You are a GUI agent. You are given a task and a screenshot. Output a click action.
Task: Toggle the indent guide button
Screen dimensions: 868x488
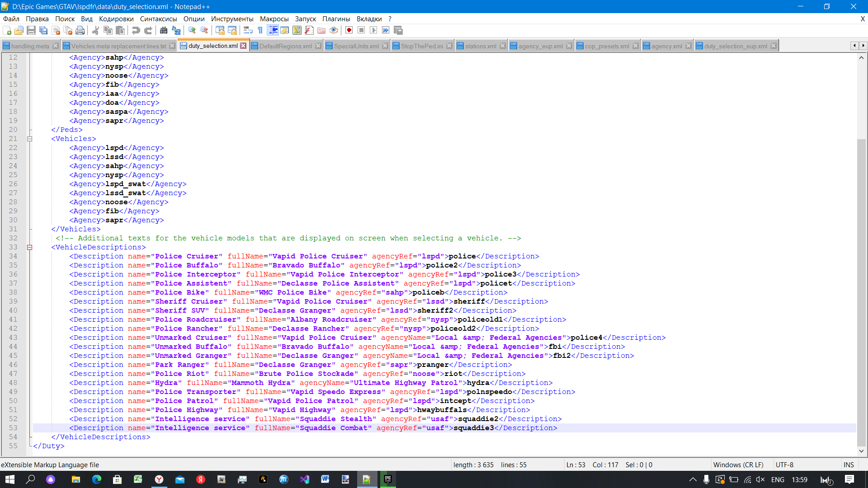pyautogui.click(x=273, y=30)
